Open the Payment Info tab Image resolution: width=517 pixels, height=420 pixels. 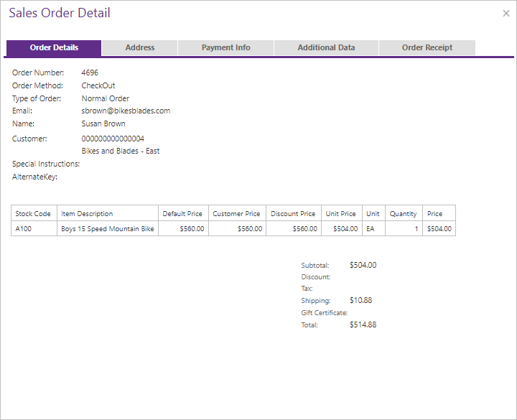tap(225, 48)
